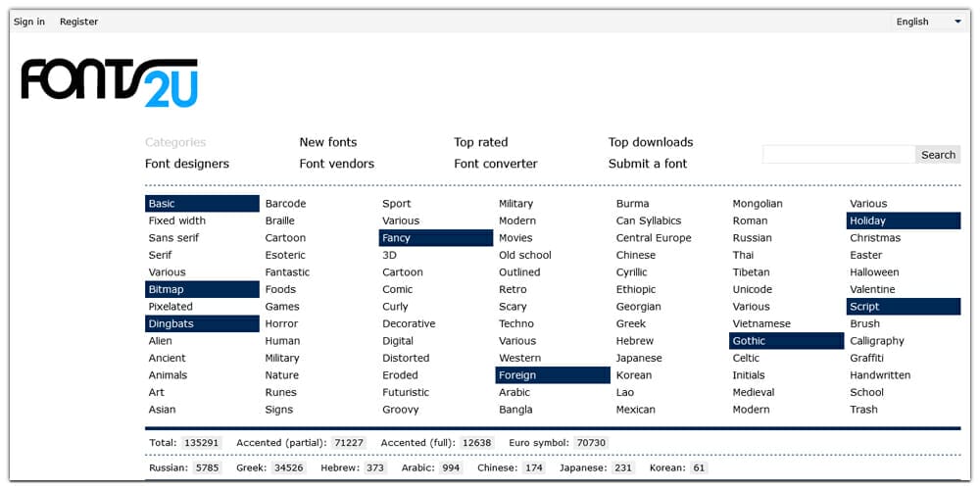The height and width of the screenshot is (490, 980).
Task: Navigate to Submit a font
Action: (x=647, y=164)
